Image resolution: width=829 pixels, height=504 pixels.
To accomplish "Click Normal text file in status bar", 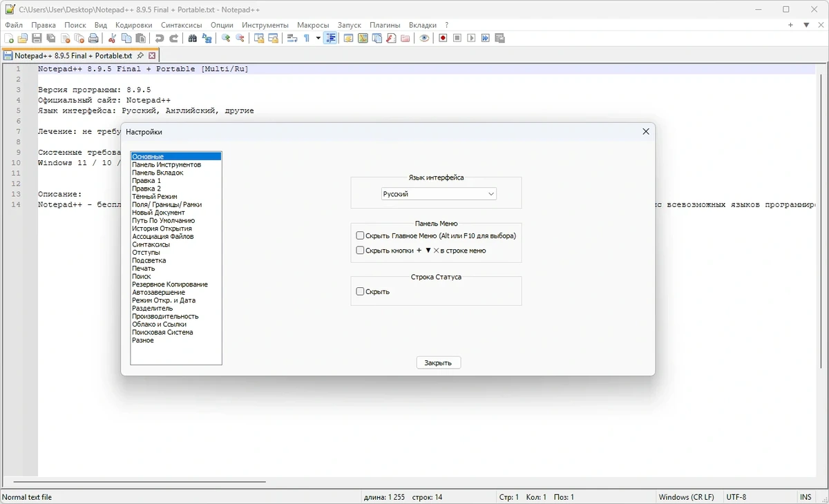I will pos(27,497).
